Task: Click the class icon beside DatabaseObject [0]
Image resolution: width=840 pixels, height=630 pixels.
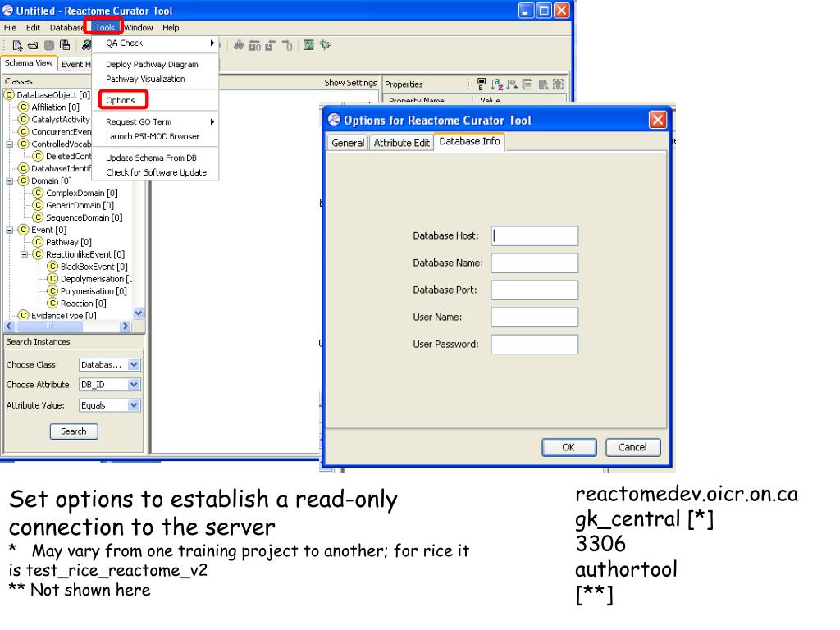Action: (9, 95)
